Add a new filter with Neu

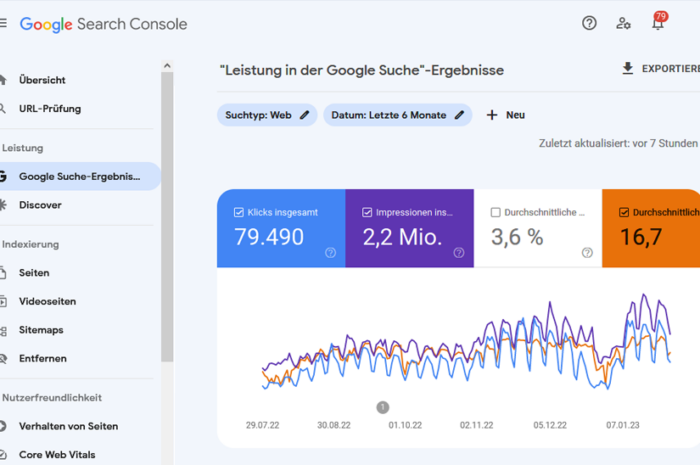click(506, 115)
